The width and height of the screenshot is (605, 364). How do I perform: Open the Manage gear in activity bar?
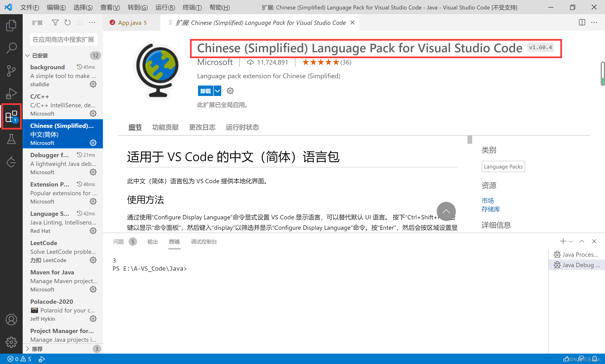tap(11, 342)
